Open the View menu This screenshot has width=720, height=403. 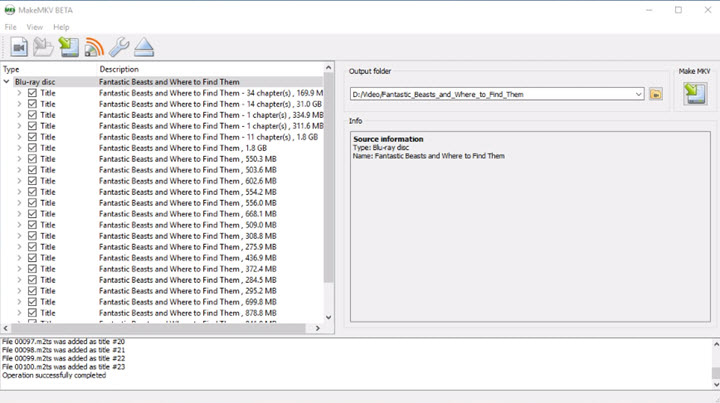point(34,27)
